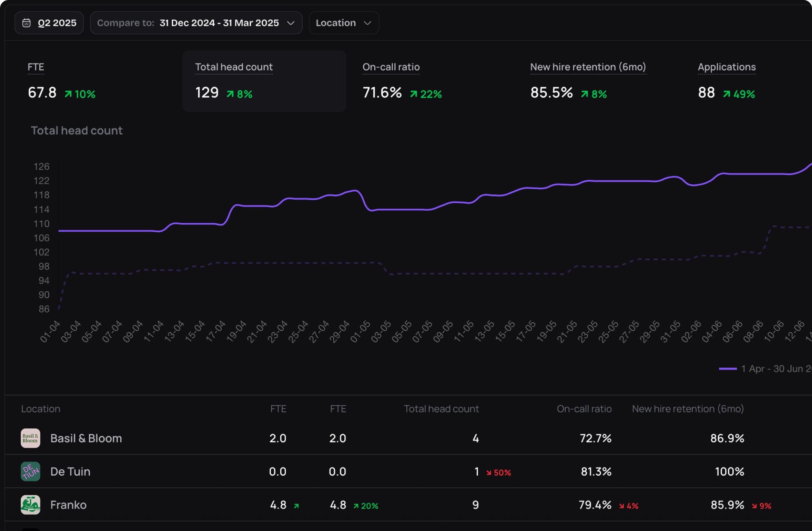Click the Franko location logo

pos(30,505)
